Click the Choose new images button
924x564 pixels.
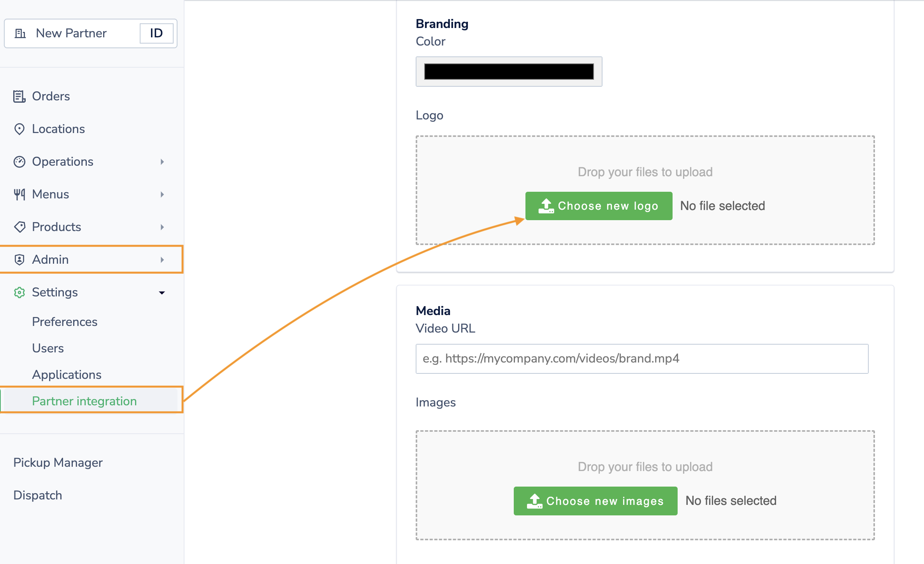596,501
